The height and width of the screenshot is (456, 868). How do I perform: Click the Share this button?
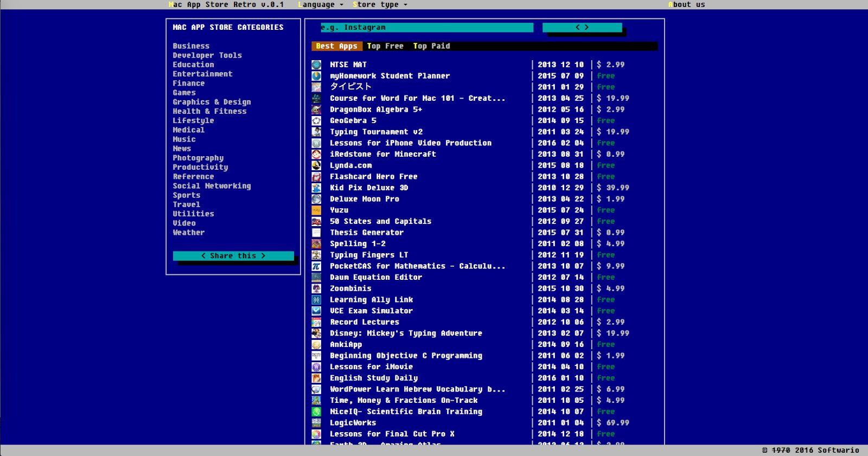[233, 256]
